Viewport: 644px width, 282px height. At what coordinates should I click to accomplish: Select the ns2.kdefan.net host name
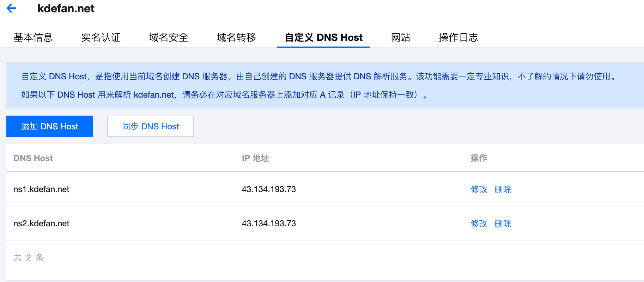[41, 223]
